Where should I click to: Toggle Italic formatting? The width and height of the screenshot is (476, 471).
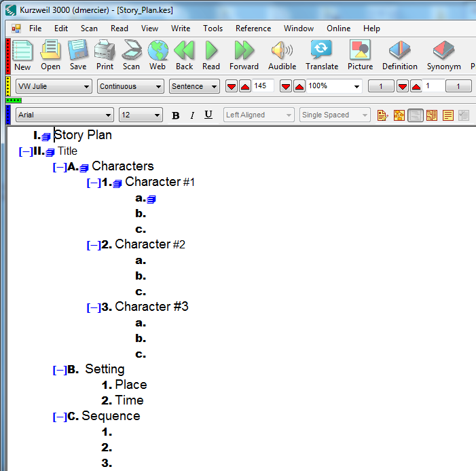tap(192, 115)
